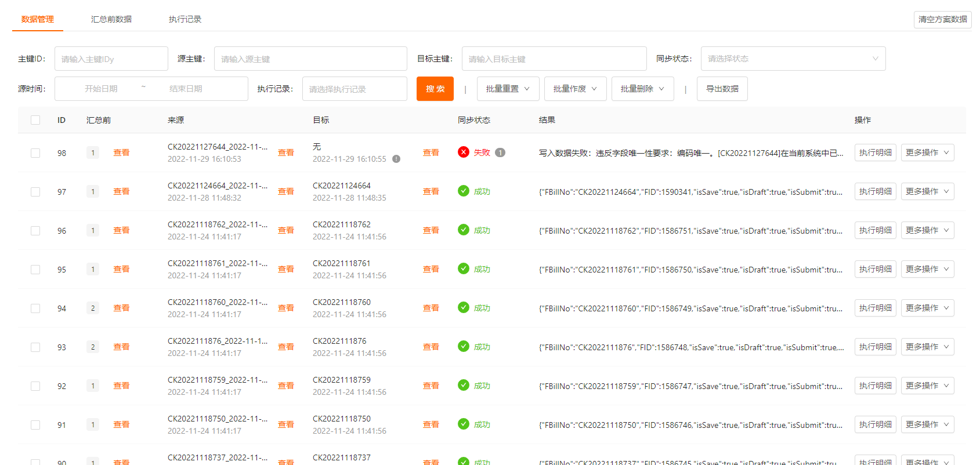Expand the 批量作废 dropdown button
Viewport: 980px width, 465px height.
click(x=576, y=89)
